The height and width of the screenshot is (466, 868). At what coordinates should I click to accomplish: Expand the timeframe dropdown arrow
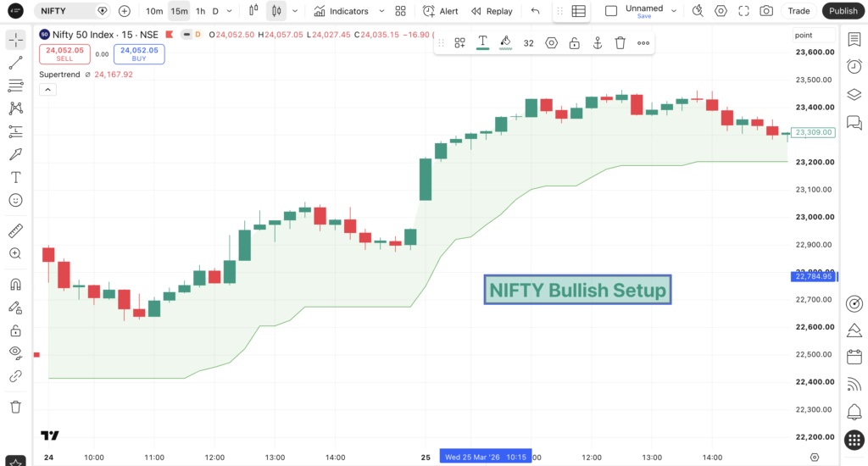pyautogui.click(x=229, y=11)
